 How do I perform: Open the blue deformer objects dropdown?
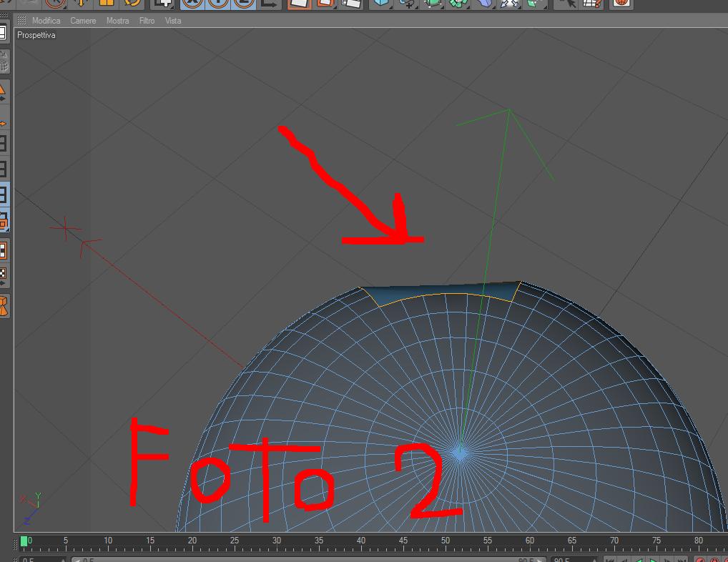point(485,4)
